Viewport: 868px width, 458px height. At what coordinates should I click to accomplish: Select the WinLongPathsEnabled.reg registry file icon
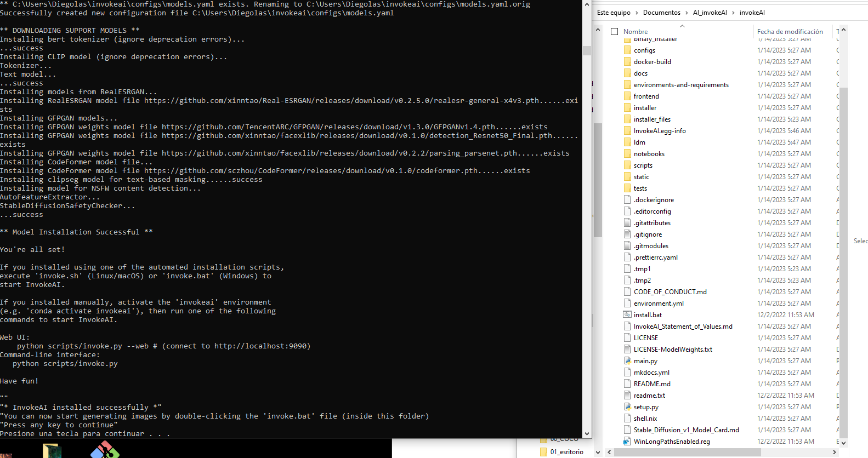point(627,442)
